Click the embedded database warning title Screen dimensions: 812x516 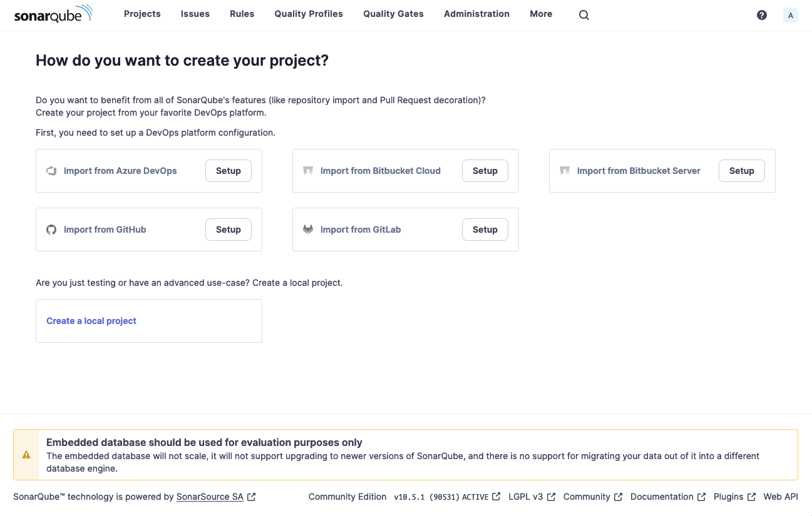[x=204, y=443]
